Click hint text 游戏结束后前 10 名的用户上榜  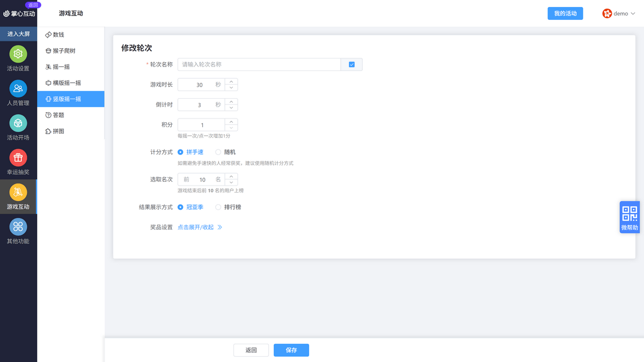tap(211, 190)
